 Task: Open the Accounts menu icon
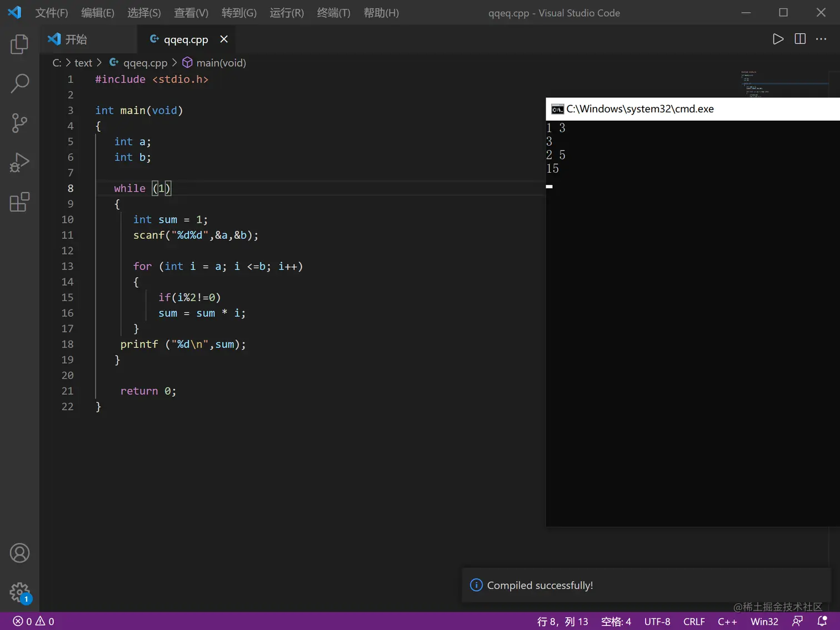pos(19,553)
